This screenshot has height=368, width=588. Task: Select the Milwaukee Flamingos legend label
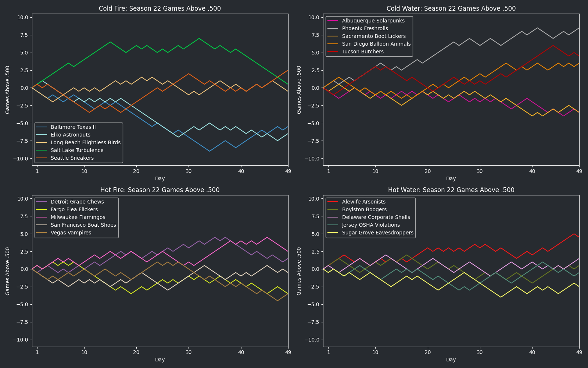[78, 217]
